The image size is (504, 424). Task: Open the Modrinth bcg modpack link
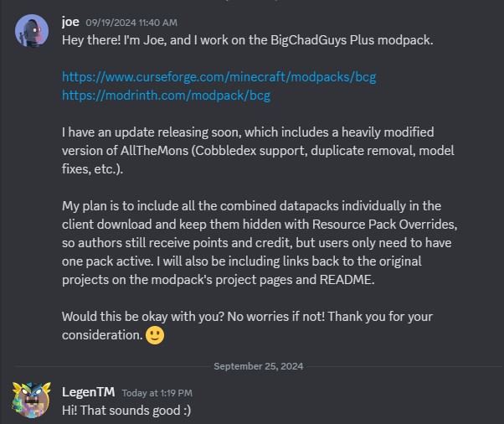[166, 96]
